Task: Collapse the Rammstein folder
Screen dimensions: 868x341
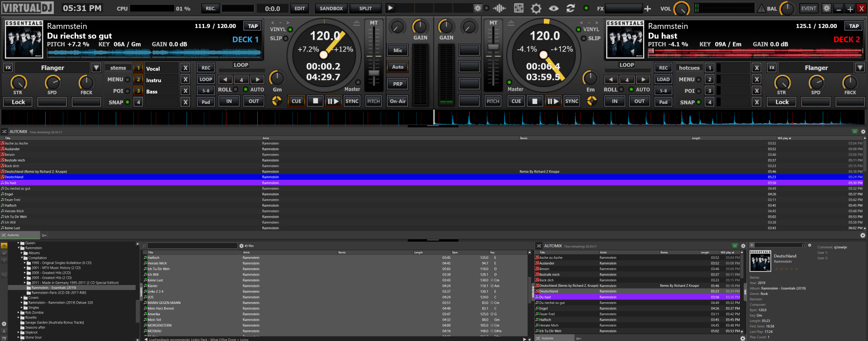Action: [19, 248]
